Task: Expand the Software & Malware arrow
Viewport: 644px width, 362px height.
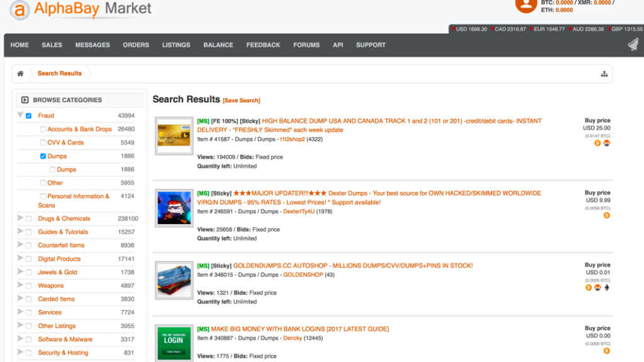Action: [x=20, y=339]
